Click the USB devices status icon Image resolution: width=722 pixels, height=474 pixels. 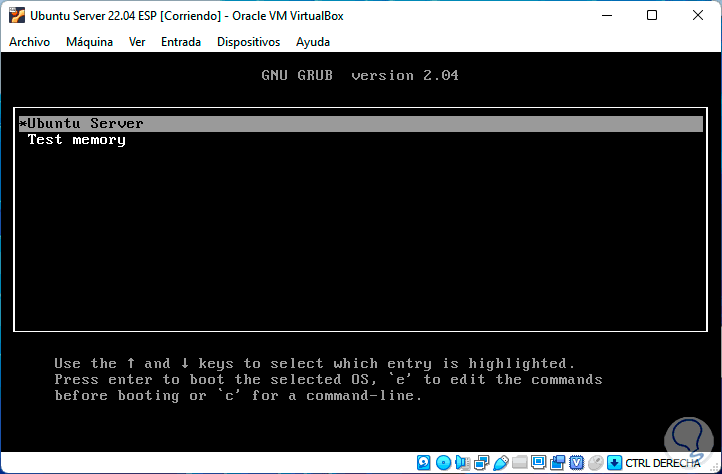pos(501,462)
